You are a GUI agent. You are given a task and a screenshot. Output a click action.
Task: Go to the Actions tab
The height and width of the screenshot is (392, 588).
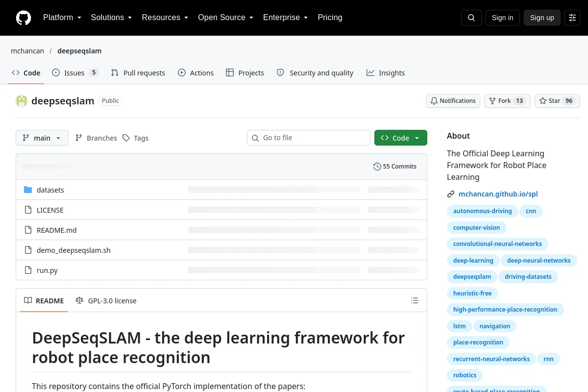pyautogui.click(x=196, y=73)
